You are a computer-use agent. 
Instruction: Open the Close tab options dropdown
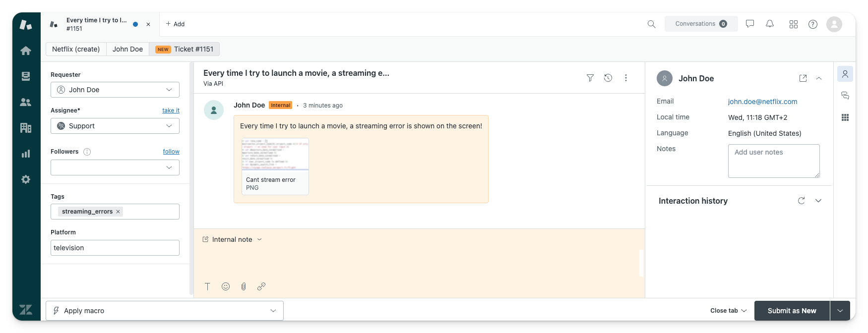[x=728, y=311]
